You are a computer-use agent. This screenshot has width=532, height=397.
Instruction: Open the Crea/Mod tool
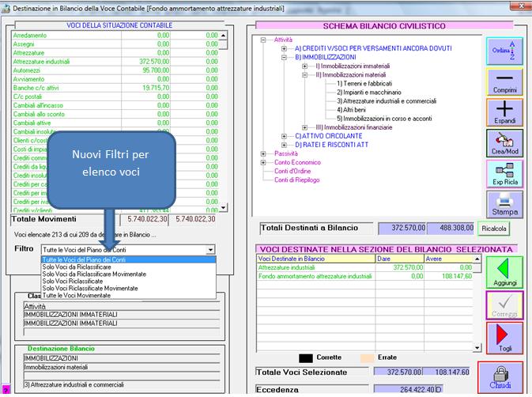point(504,143)
